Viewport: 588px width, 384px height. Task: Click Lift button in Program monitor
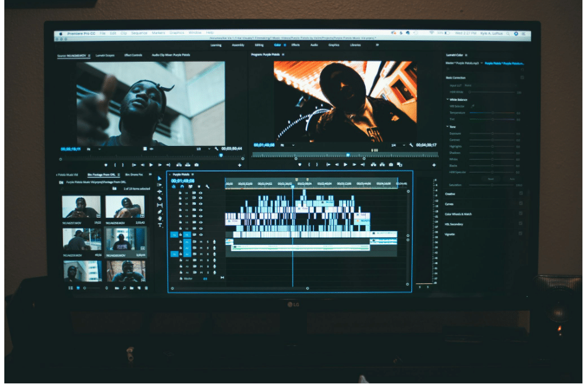click(373, 164)
